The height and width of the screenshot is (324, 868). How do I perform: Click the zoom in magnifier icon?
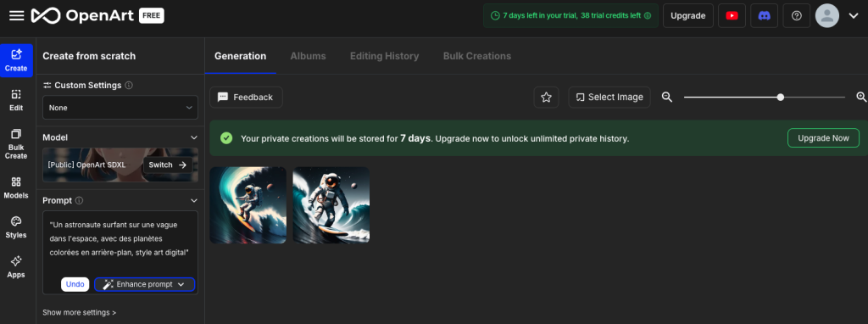(x=861, y=97)
